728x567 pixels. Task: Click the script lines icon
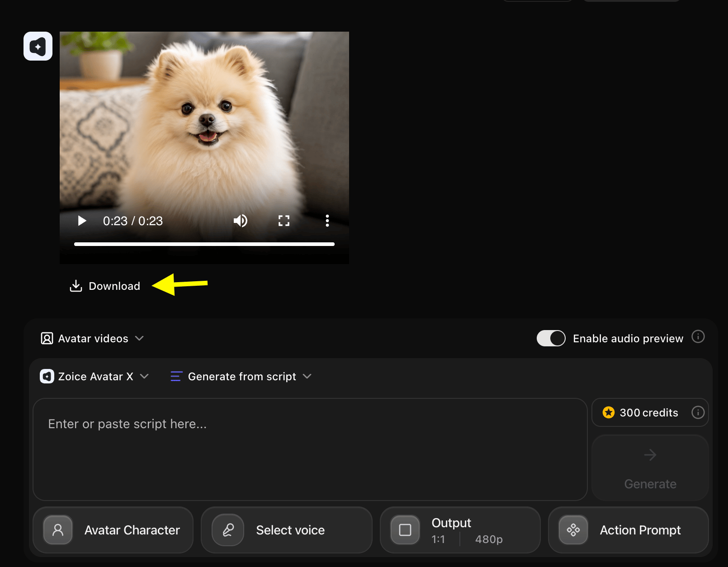[176, 376]
